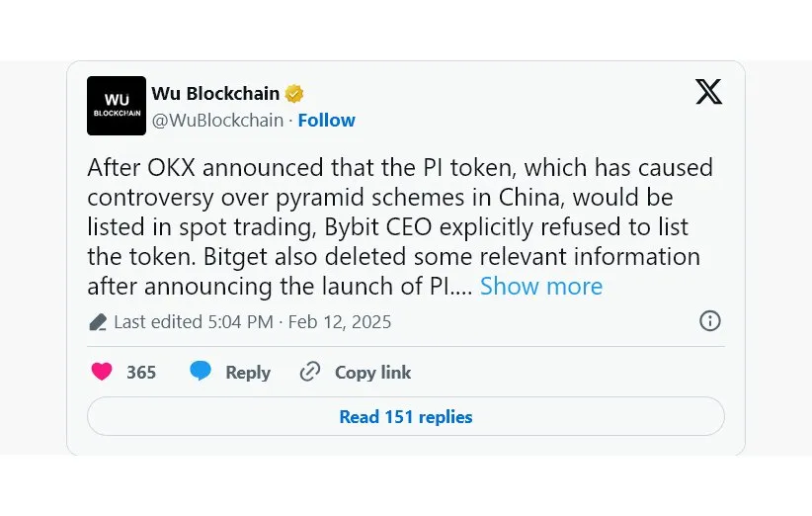Click the Feb 12, 2025 date
The width and height of the screenshot is (812, 516).
(340, 322)
